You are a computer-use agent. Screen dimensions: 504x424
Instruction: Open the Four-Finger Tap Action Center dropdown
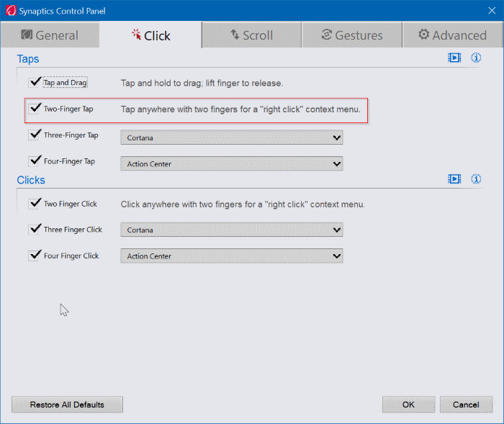point(232,163)
